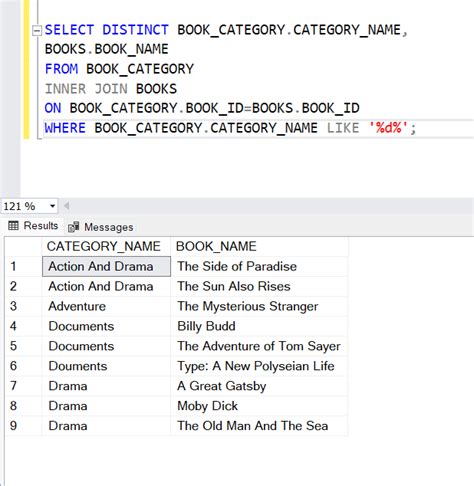Click the ON keyword in the query

point(53,108)
